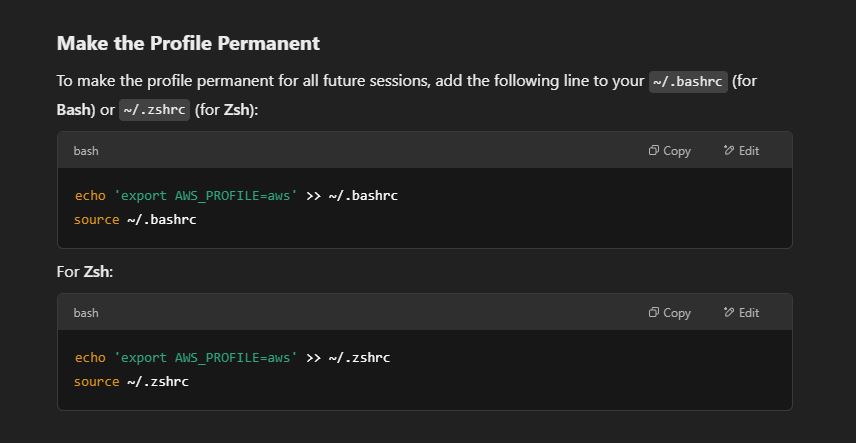Click the bash language label on the Zsh code block
The width and height of the screenshot is (856, 443).
pyautogui.click(x=86, y=313)
